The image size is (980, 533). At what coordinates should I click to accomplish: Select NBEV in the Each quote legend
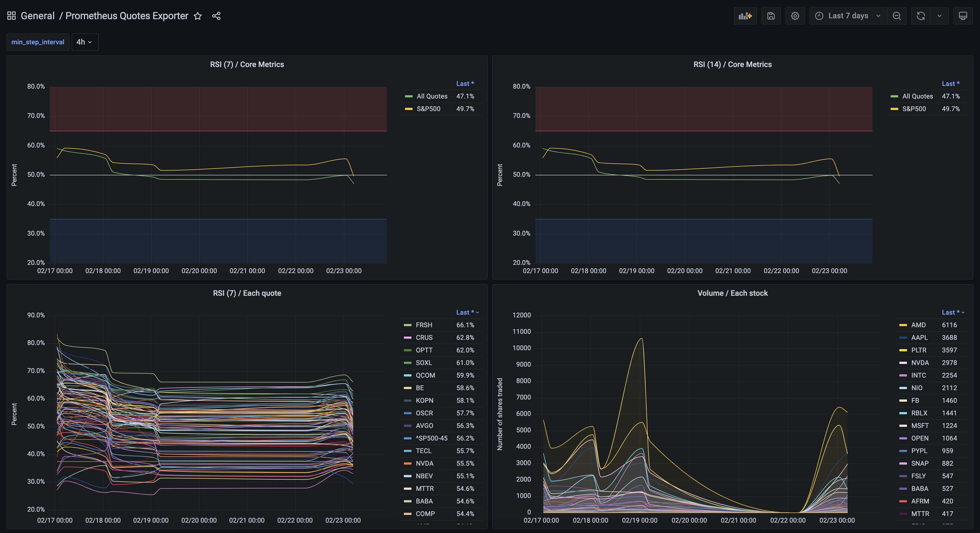pos(424,476)
